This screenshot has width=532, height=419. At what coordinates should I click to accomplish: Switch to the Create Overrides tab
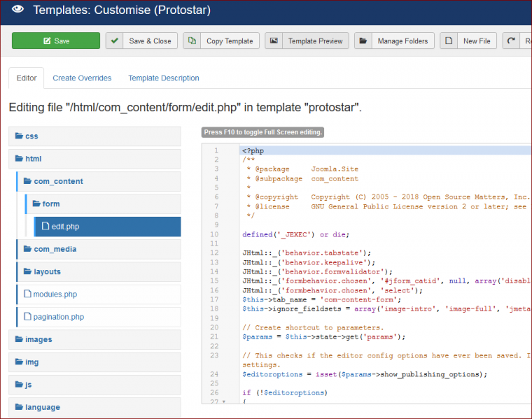coord(82,78)
